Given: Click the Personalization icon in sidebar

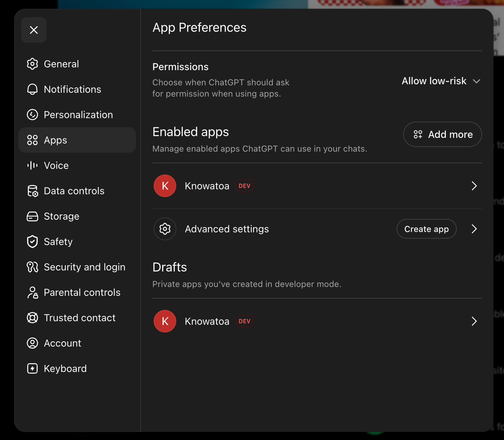Looking at the screenshot, I should (32, 115).
